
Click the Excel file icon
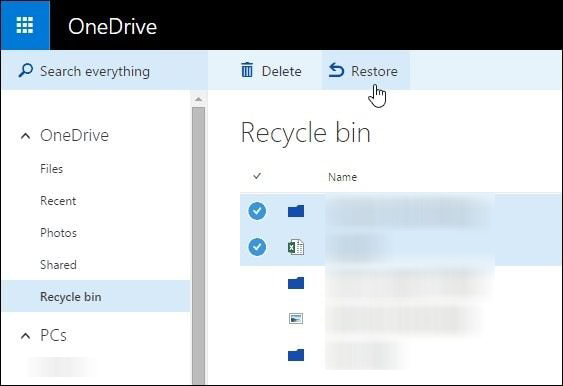pos(296,247)
